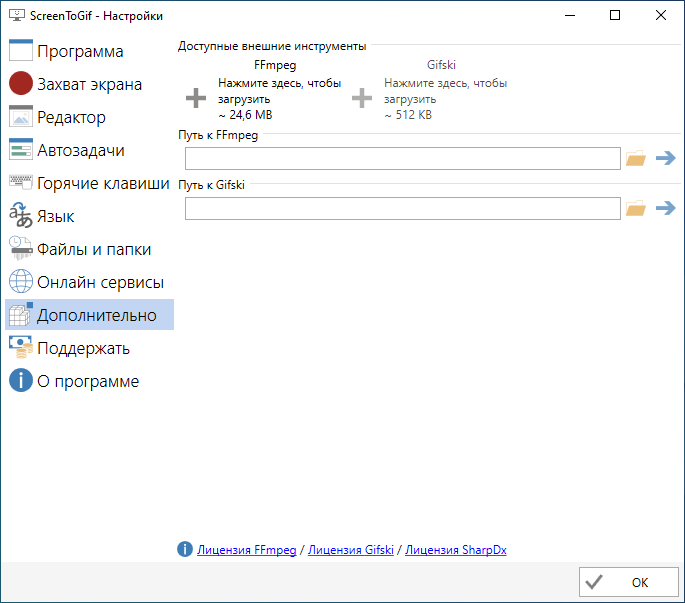This screenshot has height=603, width=685.
Task: Click the OK button
Action: pos(629,582)
